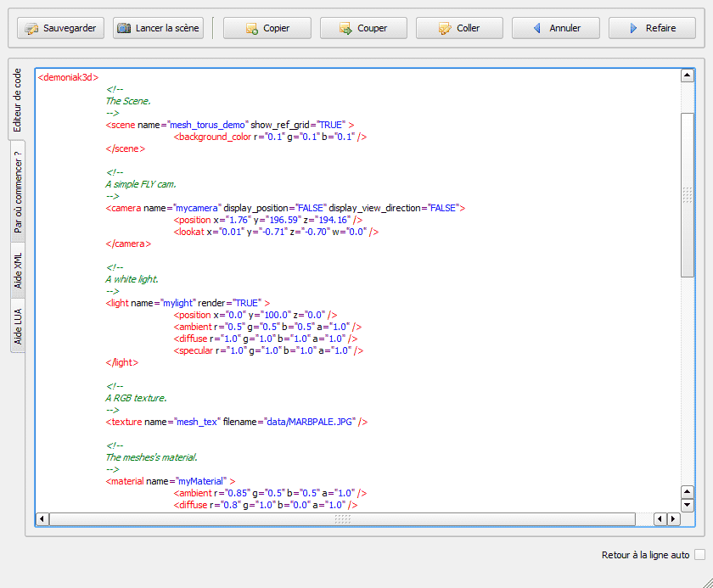Image resolution: width=713 pixels, height=588 pixels.
Task: Click the horizontal scrollbar thumb
Action: tap(342, 519)
